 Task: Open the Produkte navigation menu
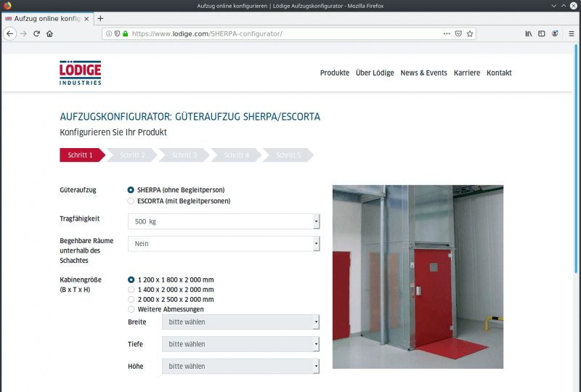pyautogui.click(x=335, y=73)
